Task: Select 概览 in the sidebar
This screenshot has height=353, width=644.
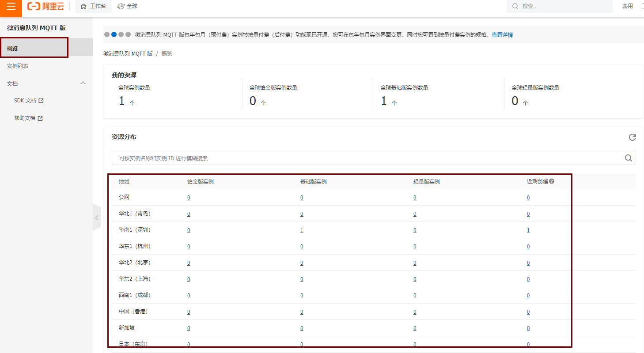Action: pos(12,48)
